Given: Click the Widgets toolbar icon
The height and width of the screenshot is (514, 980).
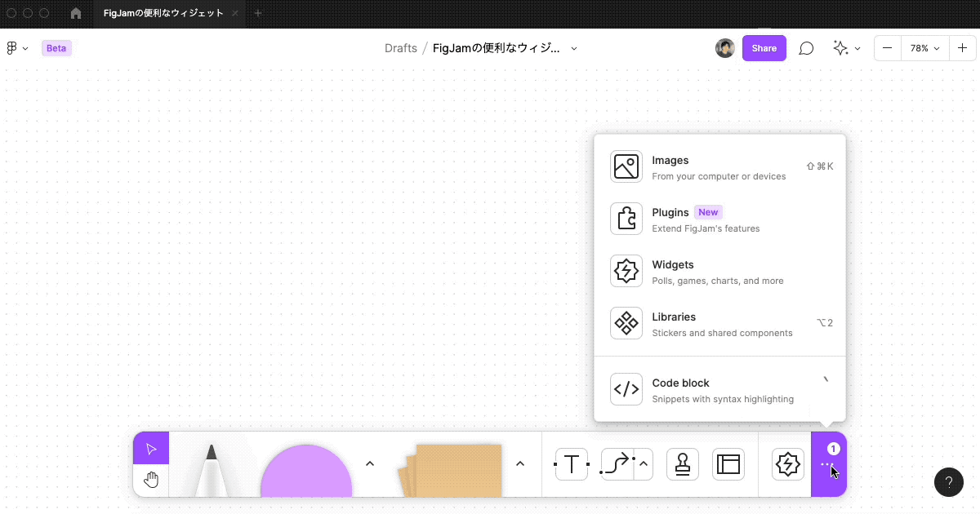Looking at the screenshot, I should click(x=786, y=463).
